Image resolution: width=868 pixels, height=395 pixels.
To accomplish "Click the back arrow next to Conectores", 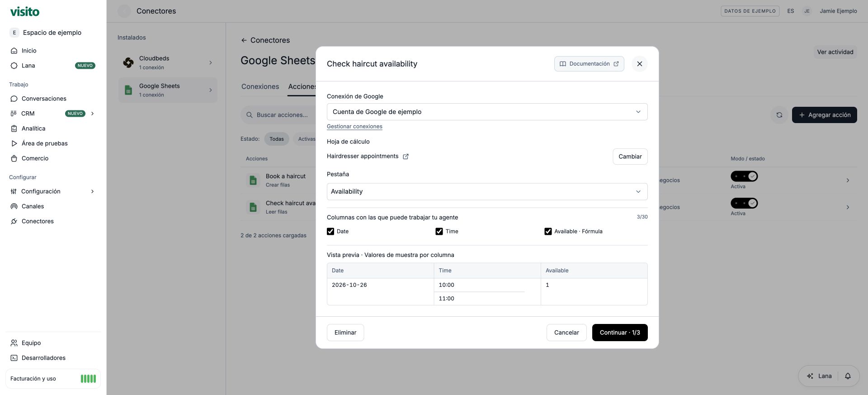I will (x=244, y=40).
